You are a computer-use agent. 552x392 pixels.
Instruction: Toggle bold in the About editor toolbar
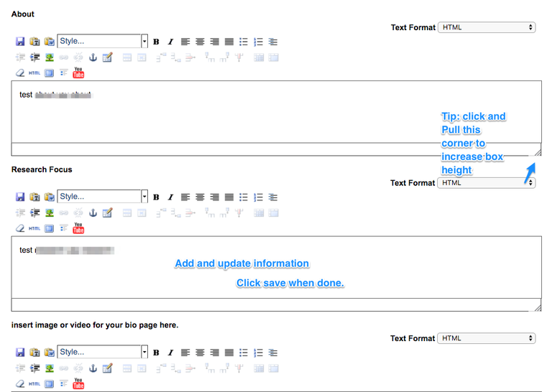[x=156, y=42]
